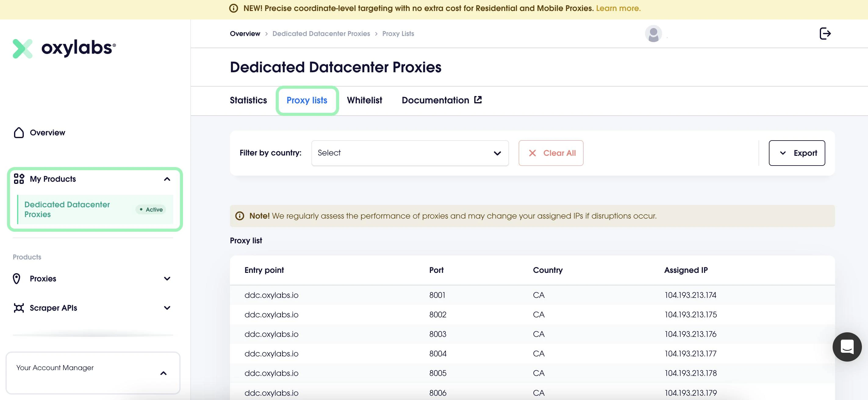868x400 pixels.
Task: Click the Documentation external link icon
Action: pyautogui.click(x=478, y=100)
